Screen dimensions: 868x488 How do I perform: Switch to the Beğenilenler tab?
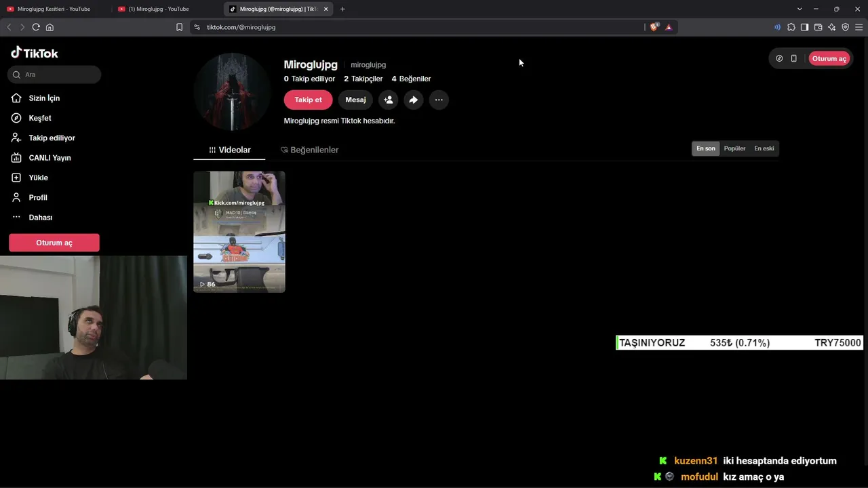click(309, 150)
